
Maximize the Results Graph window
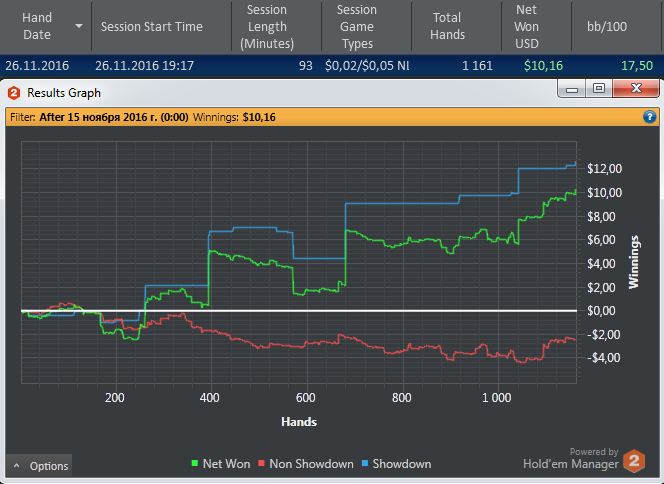pos(599,89)
